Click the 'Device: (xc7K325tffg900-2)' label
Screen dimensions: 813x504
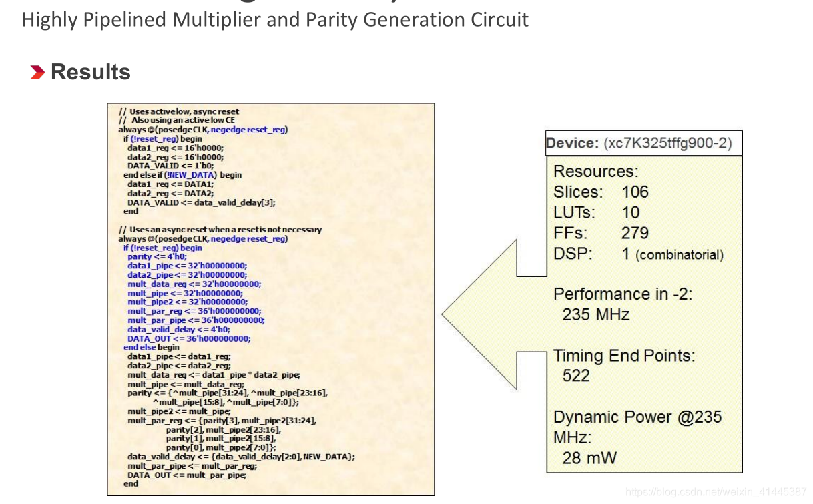(x=639, y=143)
